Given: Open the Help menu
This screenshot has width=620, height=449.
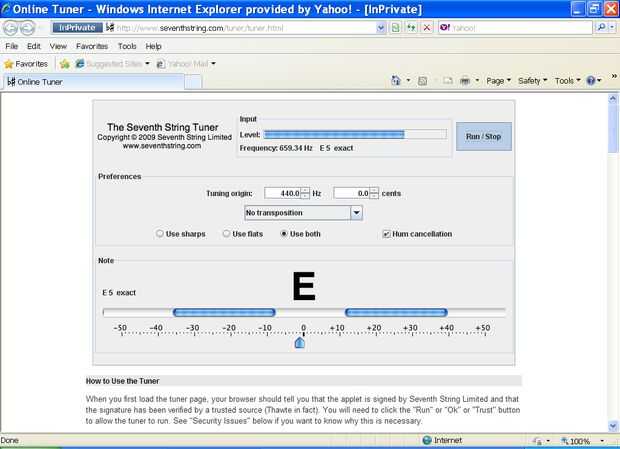Looking at the screenshot, I should (x=153, y=46).
